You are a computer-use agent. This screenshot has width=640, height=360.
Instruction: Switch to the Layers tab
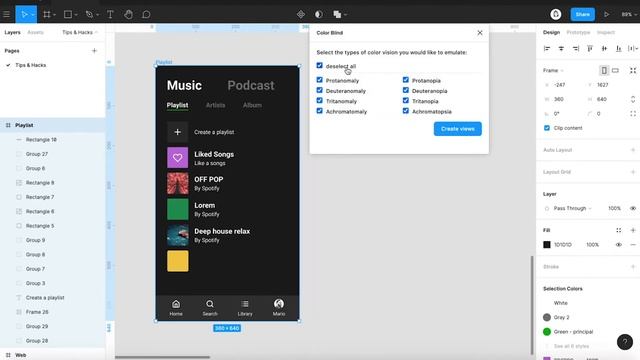coord(12,32)
